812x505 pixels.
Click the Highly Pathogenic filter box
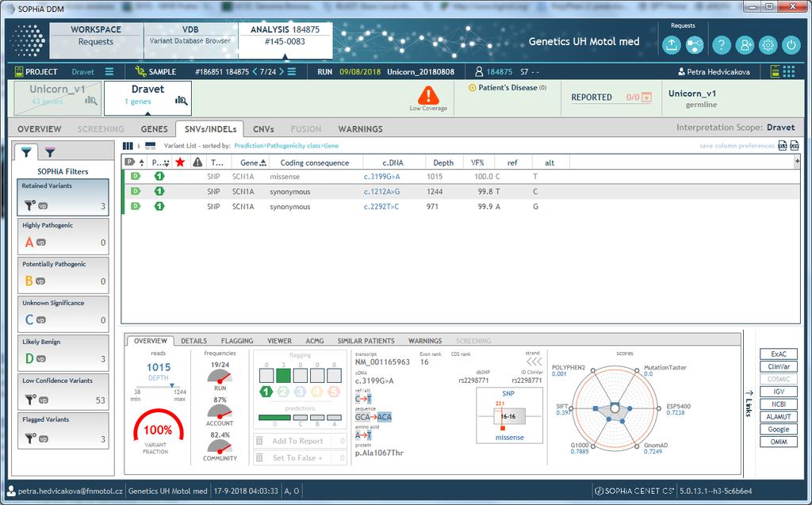tap(63, 236)
